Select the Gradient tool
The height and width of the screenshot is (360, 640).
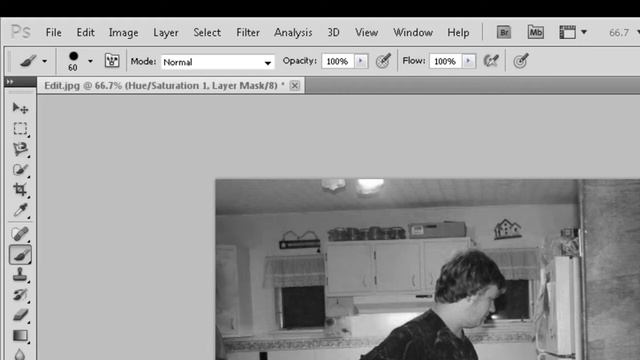(x=20, y=336)
